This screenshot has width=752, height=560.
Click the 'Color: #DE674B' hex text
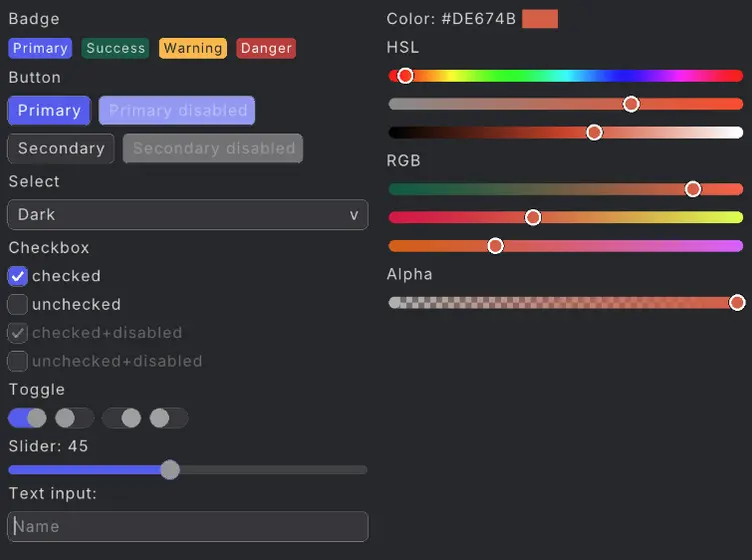point(451,19)
